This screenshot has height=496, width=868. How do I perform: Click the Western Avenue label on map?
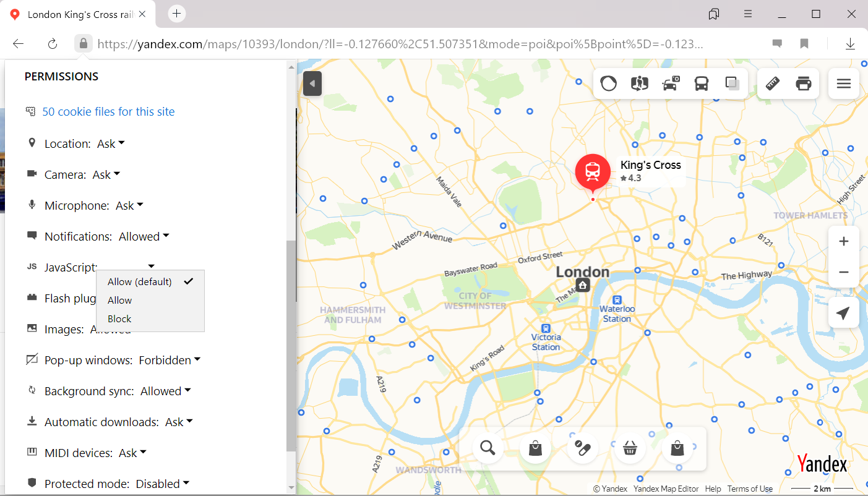coord(421,239)
